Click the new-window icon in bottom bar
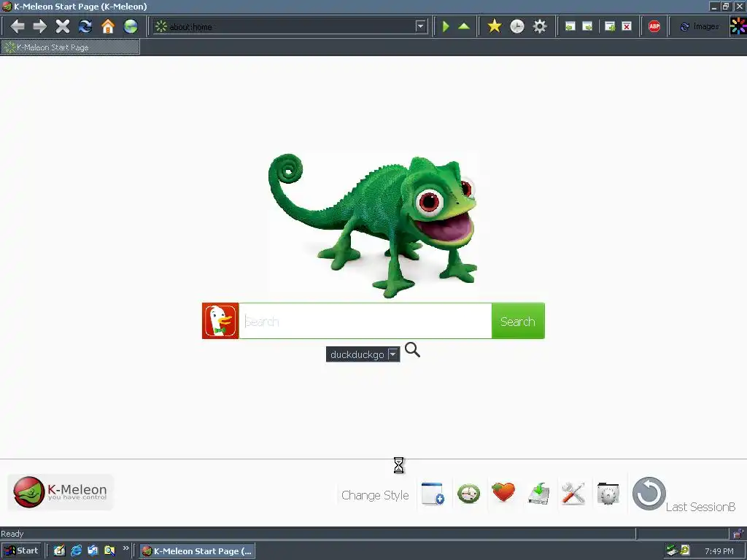This screenshot has height=560, width=747. pos(433,494)
